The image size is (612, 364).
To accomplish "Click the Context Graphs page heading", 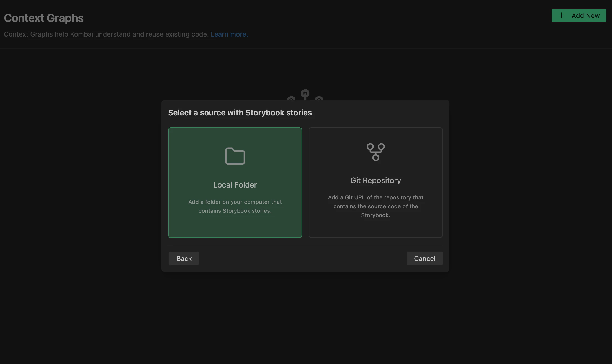I will point(44,18).
